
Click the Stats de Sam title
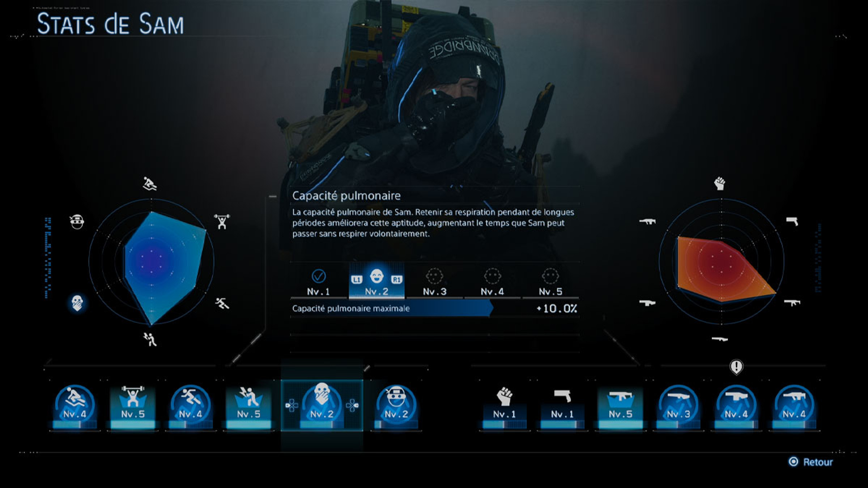pos(110,24)
